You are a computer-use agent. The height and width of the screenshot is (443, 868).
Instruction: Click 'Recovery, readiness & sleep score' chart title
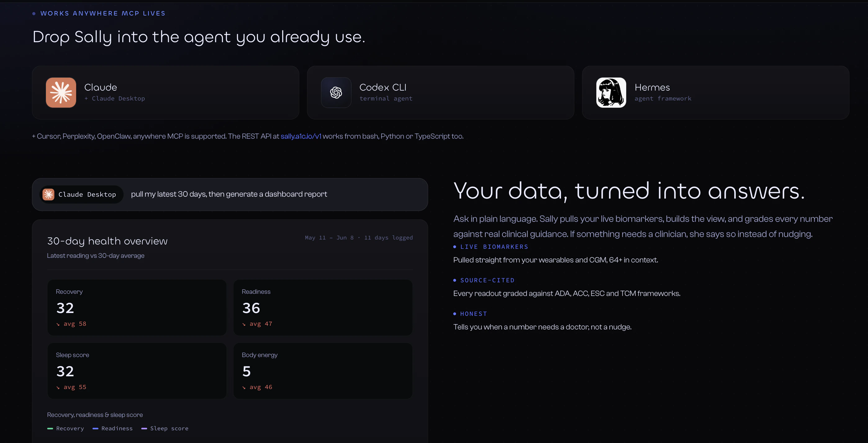pos(95,415)
